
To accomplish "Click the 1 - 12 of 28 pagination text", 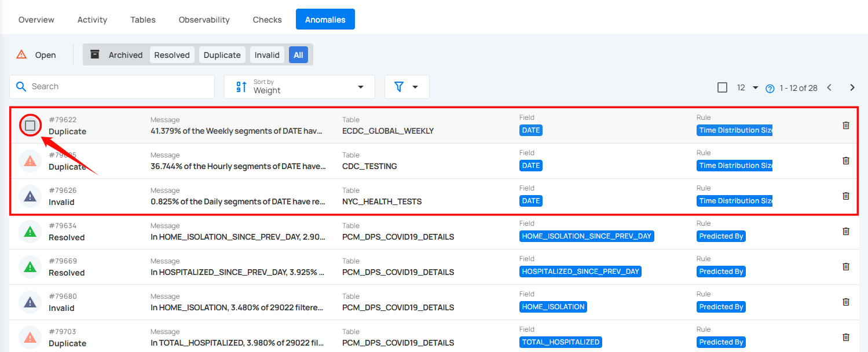I will coord(799,88).
